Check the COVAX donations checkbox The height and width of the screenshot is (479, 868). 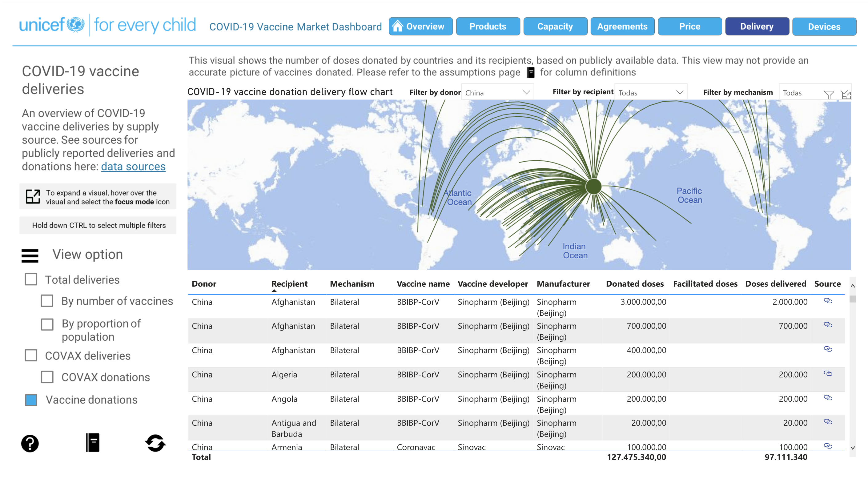(47, 377)
